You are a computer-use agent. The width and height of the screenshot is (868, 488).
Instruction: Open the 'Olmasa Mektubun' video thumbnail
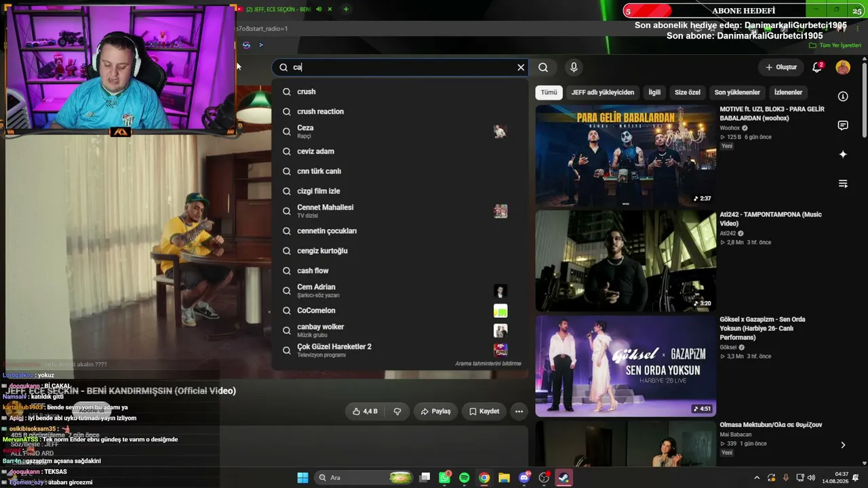click(x=626, y=444)
